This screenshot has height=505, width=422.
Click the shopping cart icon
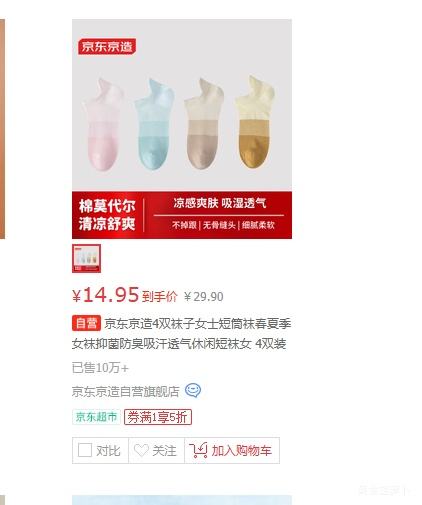[198, 450]
